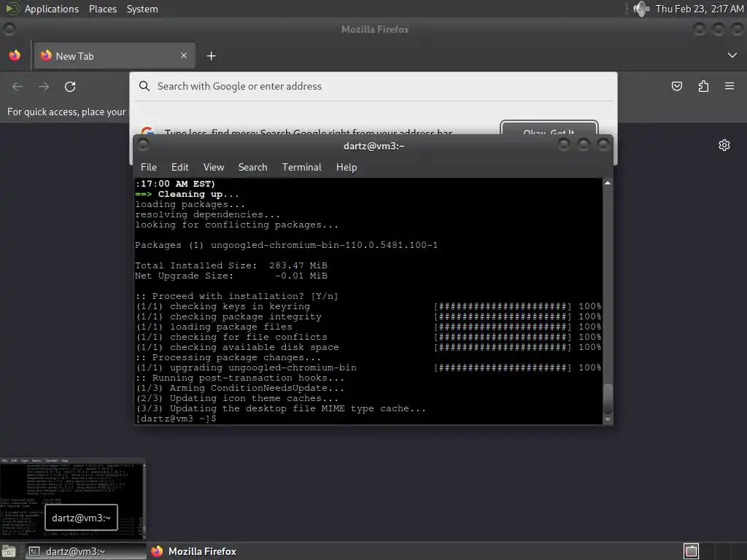Click 'checking available disk space' line
Screen dimensions: 747x560
click(368, 347)
